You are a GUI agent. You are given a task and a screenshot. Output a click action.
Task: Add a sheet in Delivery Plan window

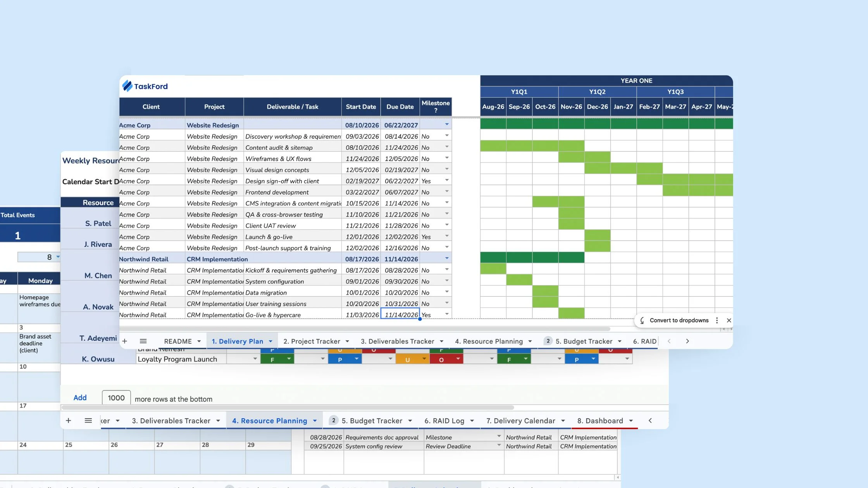[125, 341]
